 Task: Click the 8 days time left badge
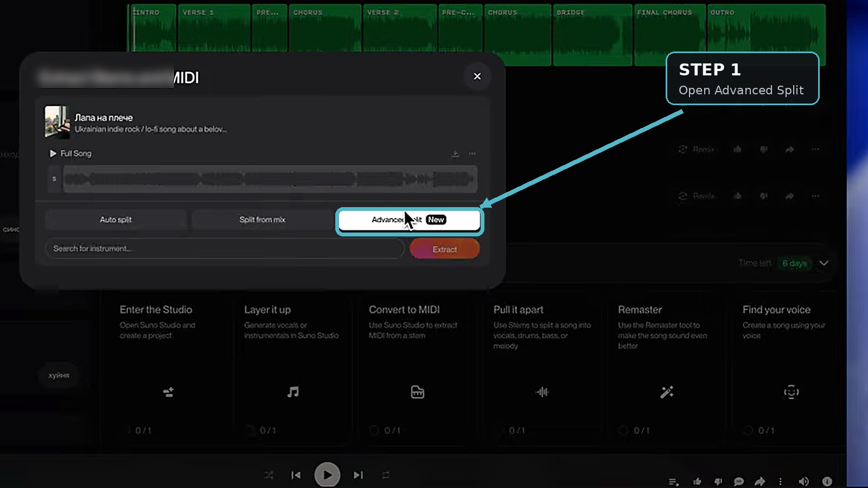[794, 263]
